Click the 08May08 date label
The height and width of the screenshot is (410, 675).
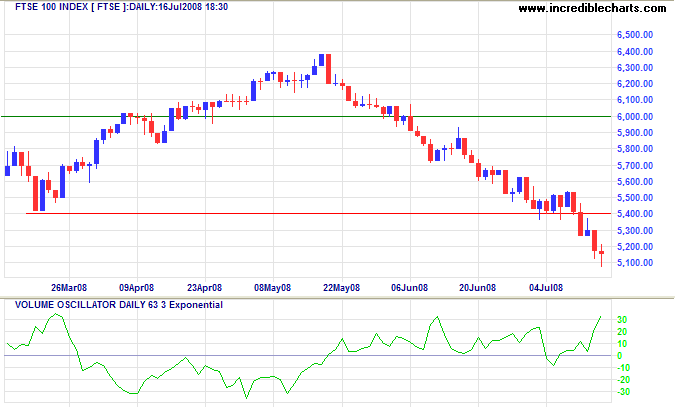(272, 288)
